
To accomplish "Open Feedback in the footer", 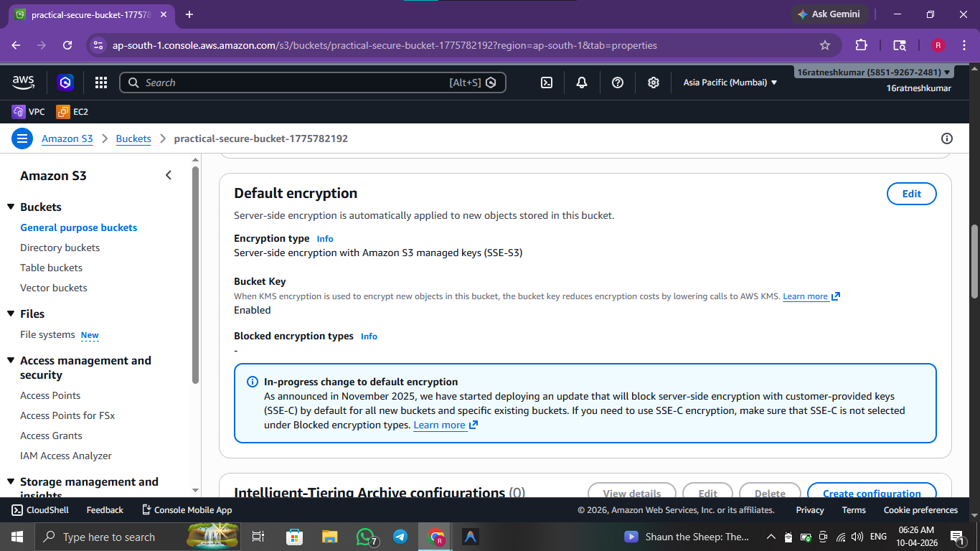I will pyautogui.click(x=105, y=510).
